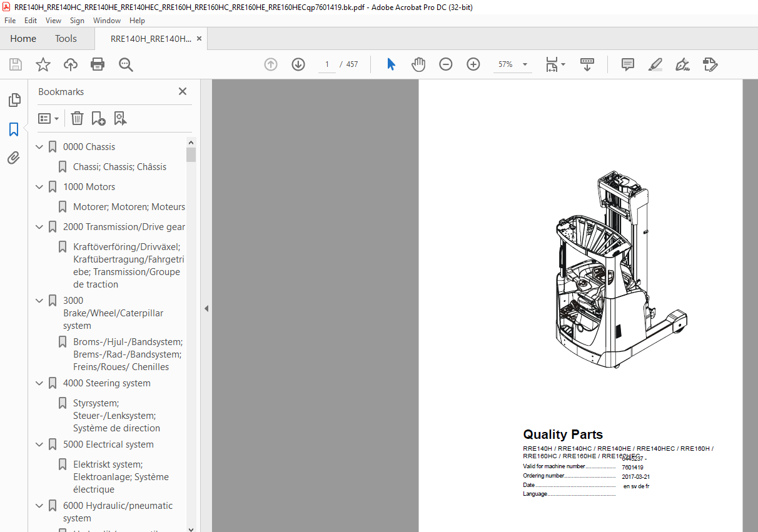
Task: Open the bookmarks options menu dropdown
Action: [x=49, y=118]
